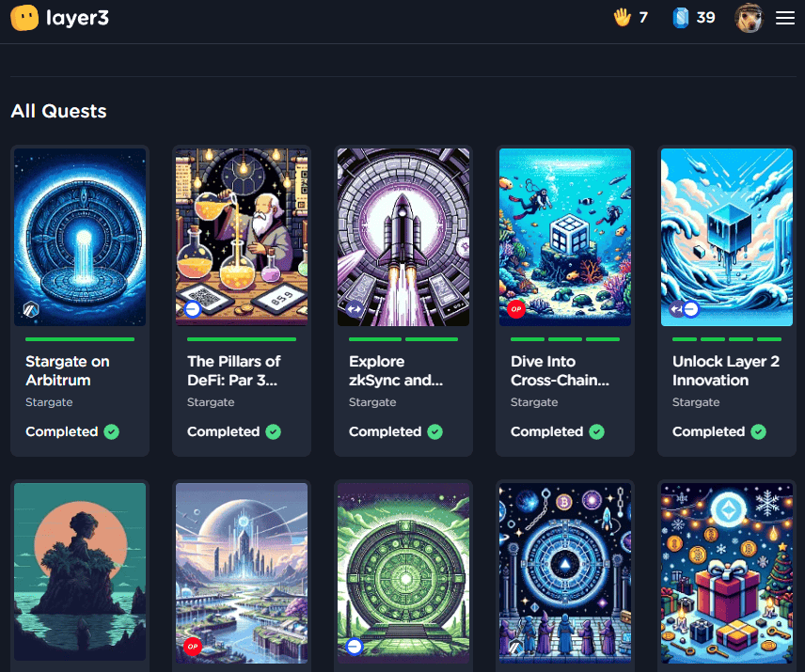Viewport: 805px width, 672px height.
Task: Click the blue badge on the green portal quest
Action: point(355,647)
